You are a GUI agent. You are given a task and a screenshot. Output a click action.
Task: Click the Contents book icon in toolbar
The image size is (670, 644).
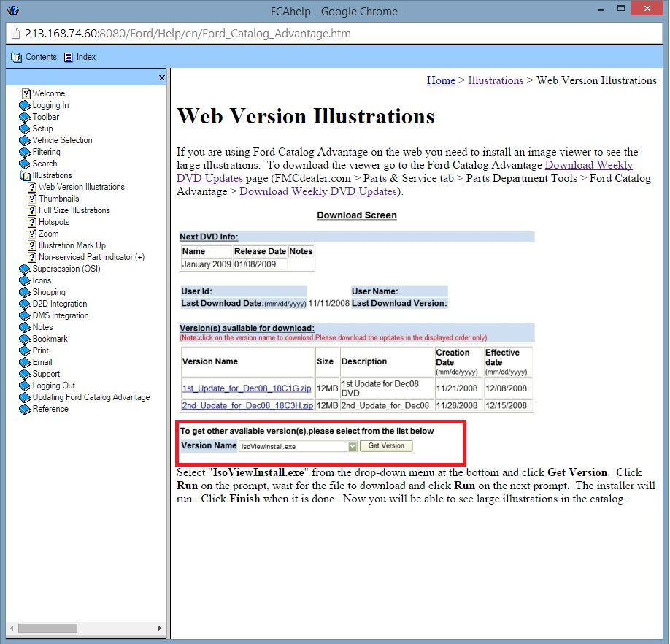[17, 57]
